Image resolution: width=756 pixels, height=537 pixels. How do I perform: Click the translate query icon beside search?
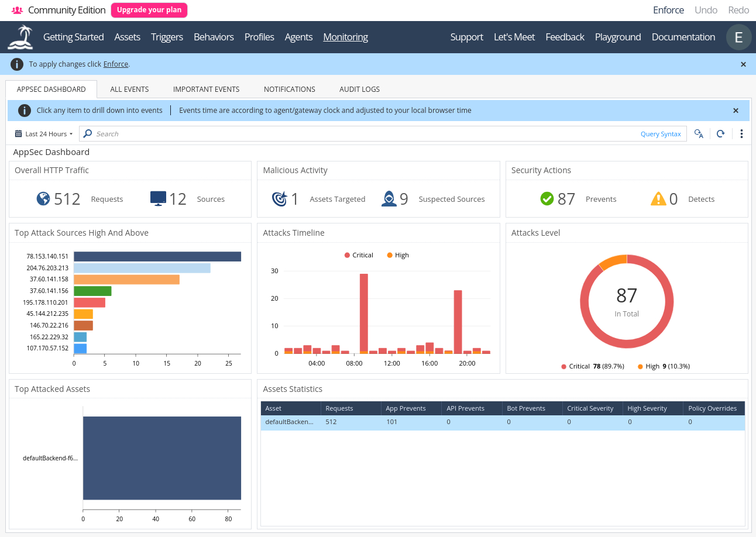pos(699,134)
